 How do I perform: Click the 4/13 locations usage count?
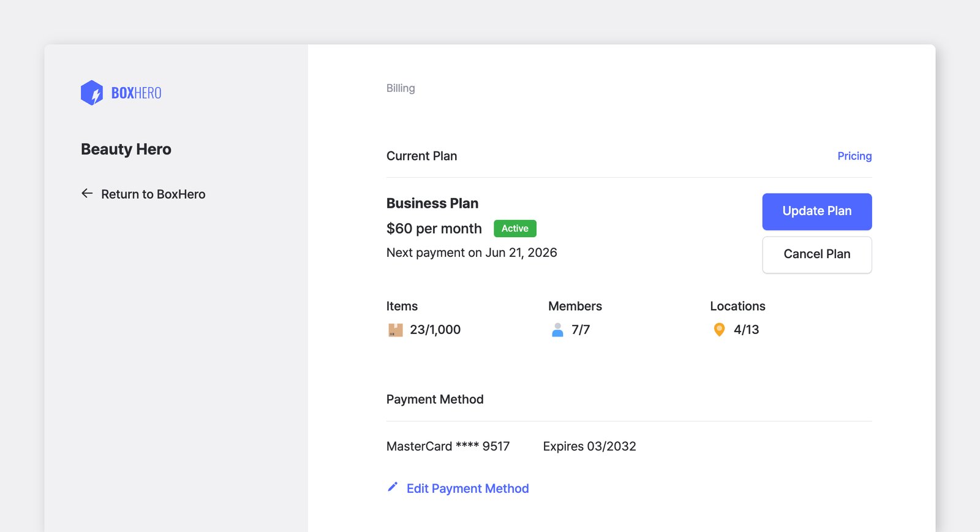(746, 330)
